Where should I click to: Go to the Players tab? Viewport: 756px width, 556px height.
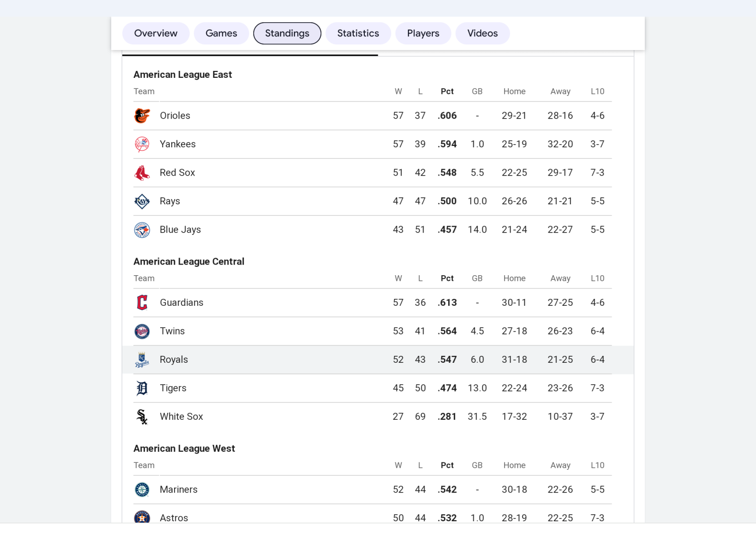point(423,33)
